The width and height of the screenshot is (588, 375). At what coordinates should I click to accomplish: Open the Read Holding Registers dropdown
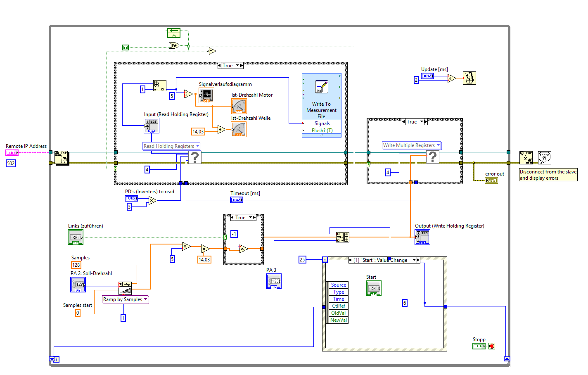[171, 146]
